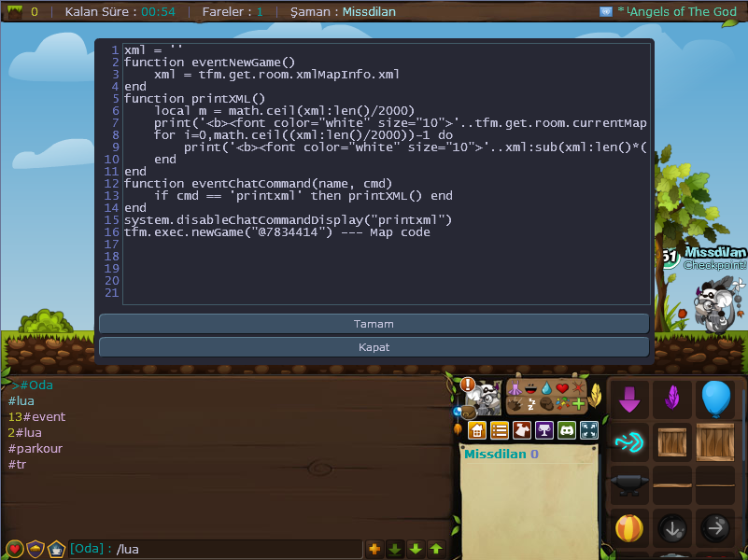Image resolution: width=748 pixels, height=560 pixels.
Task: Click the green plus more emotes icon
Action: click(579, 405)
